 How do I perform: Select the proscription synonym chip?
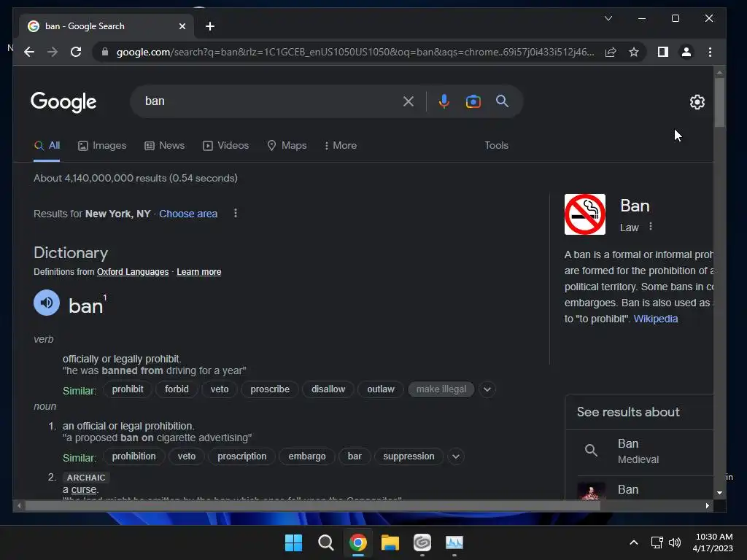click(x=242, y=456)
